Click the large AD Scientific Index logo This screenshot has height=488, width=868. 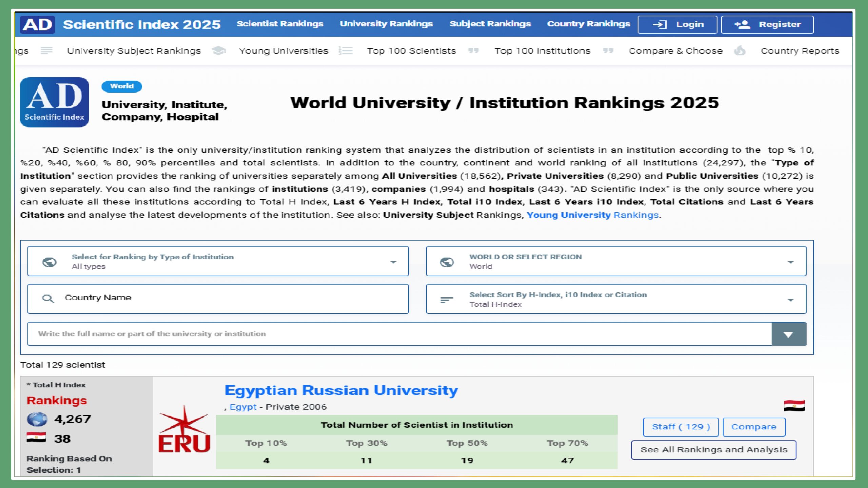(54, 102)
